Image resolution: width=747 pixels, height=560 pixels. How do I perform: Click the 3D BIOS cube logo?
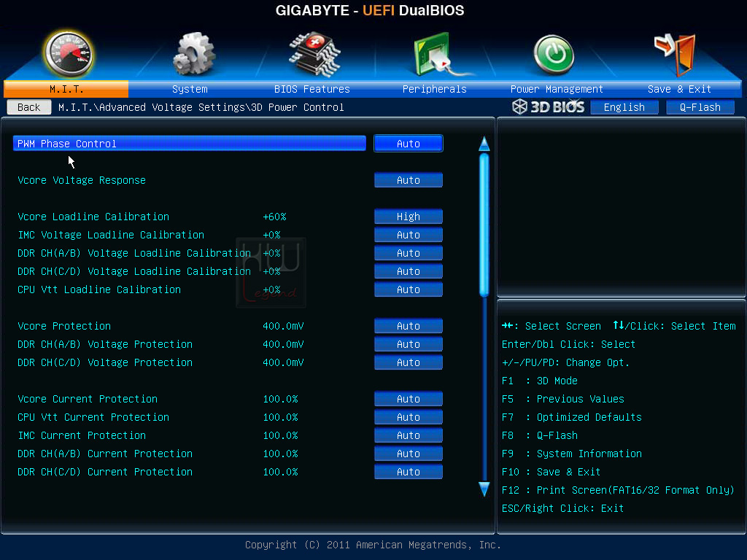tap(519, 106)
